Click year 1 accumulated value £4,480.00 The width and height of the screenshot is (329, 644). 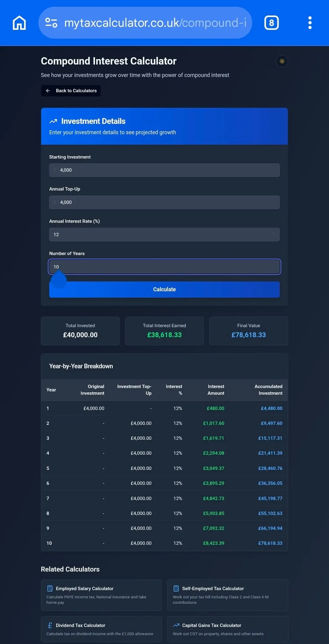(271, 408)
